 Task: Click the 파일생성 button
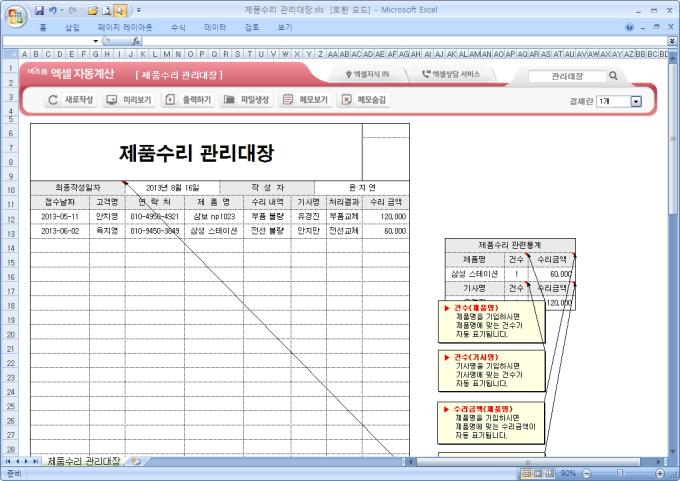coord(247,100)
